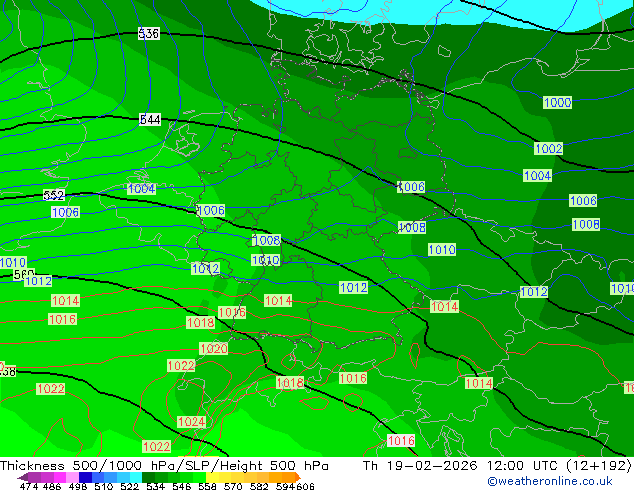Click the 522 legend scale value
Screen dimensions: 634x490
click(x=129, y=486)
